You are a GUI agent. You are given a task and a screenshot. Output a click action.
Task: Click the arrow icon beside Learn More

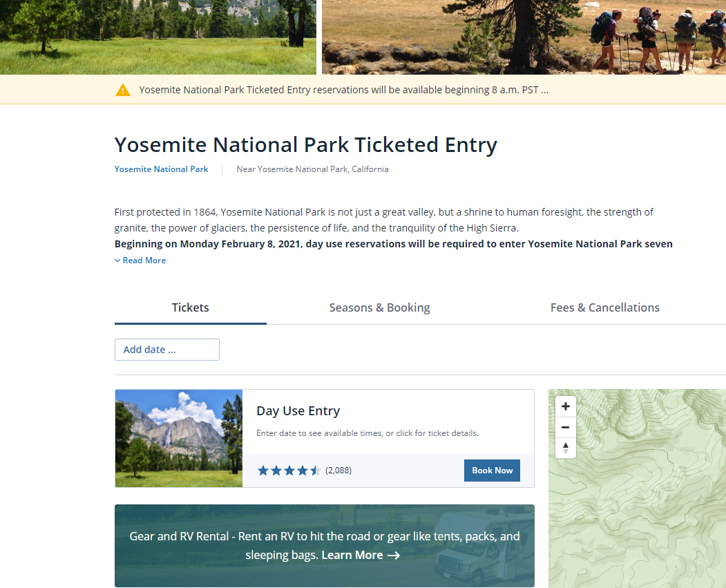394,556
